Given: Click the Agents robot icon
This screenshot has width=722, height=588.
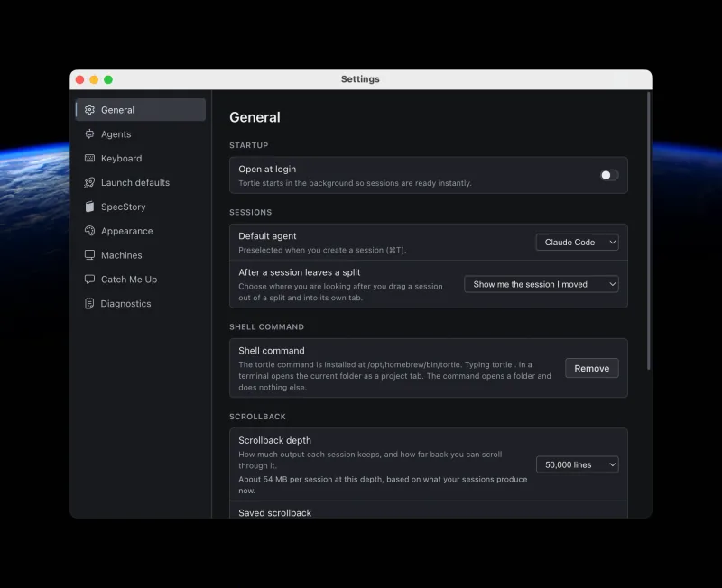Looking at the screenshot, I should click(x=89, y=133).
